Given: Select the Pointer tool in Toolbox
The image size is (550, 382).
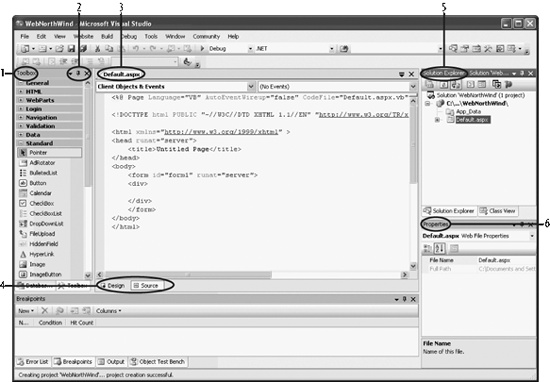Looking at the screenshot, I should [x=49, y=153].
